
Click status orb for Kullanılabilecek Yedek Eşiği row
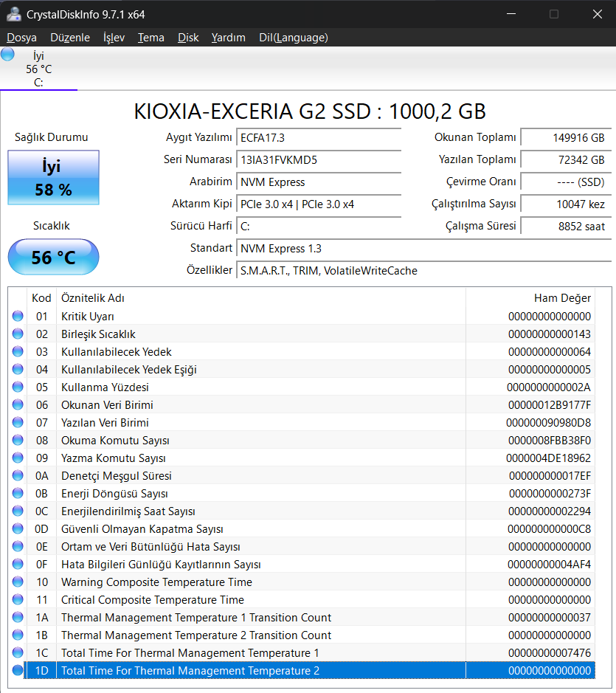(18, 369)
